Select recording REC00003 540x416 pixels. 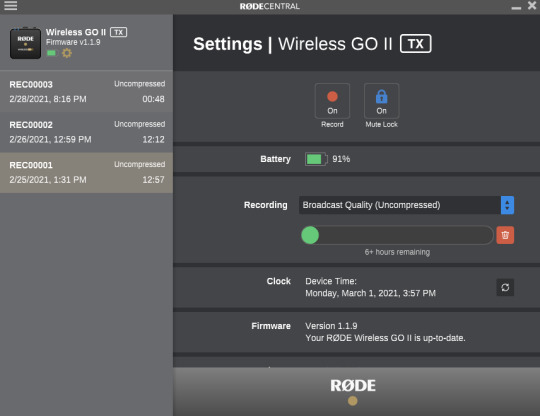pos(86,92)
